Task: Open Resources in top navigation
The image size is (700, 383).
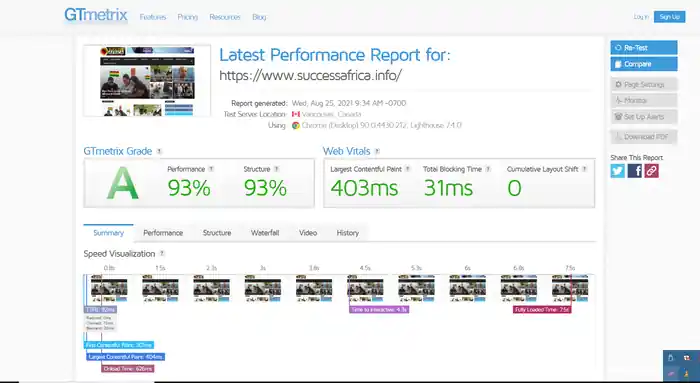Action: pyautogui.click(x=225, y=17)
